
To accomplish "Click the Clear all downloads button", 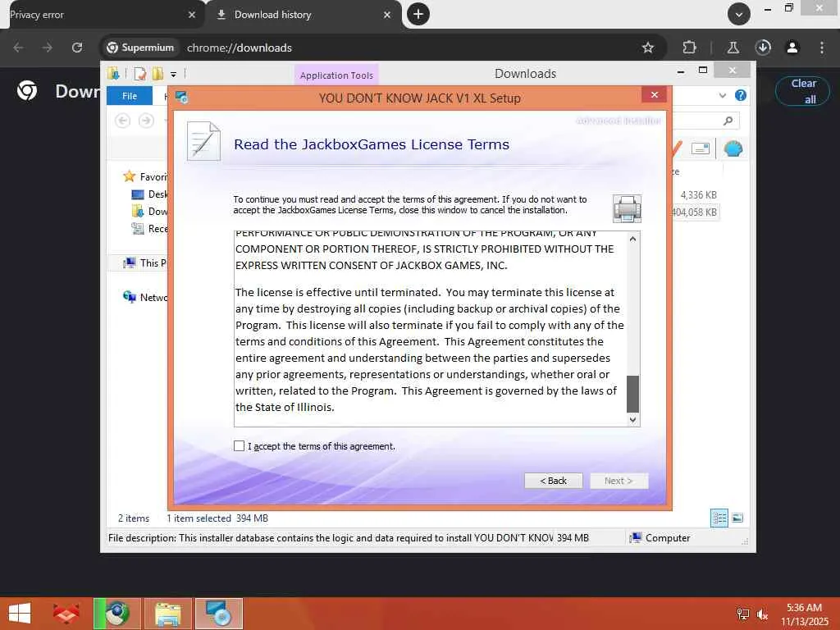I will pyautogui.click(x=802, y=91).
